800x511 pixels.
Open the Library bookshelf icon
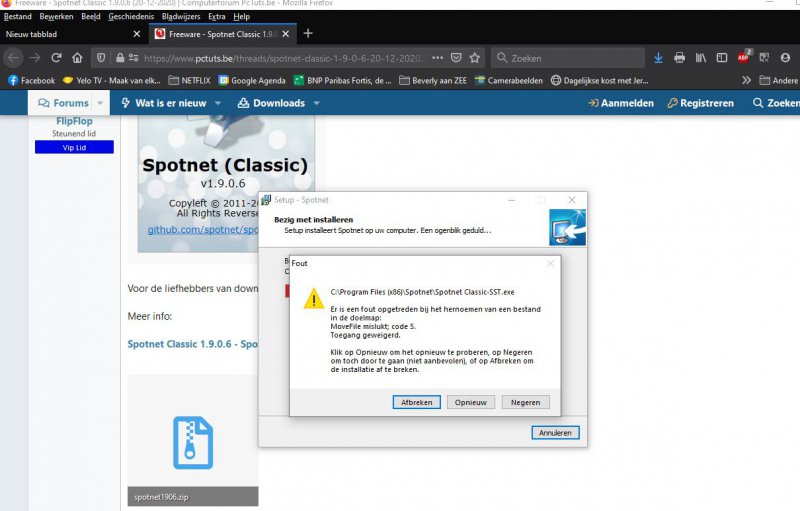click(x=701, y=58)
